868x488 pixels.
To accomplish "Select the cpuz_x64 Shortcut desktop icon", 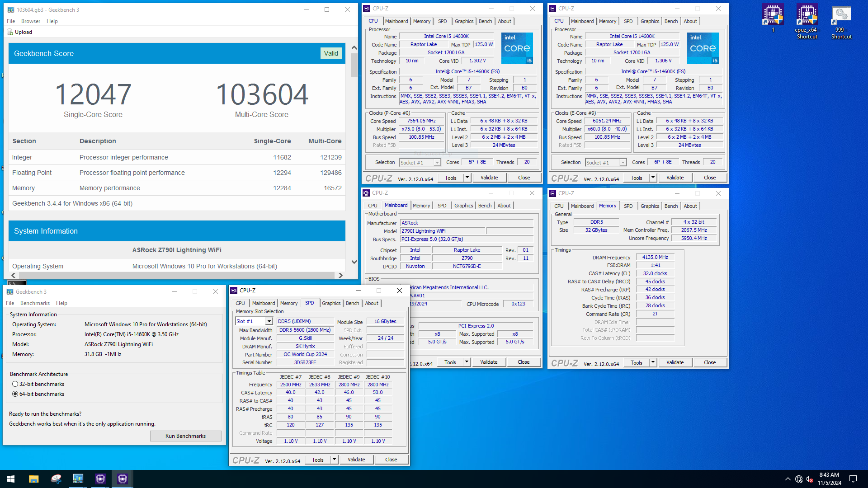I will pos(807,22).
